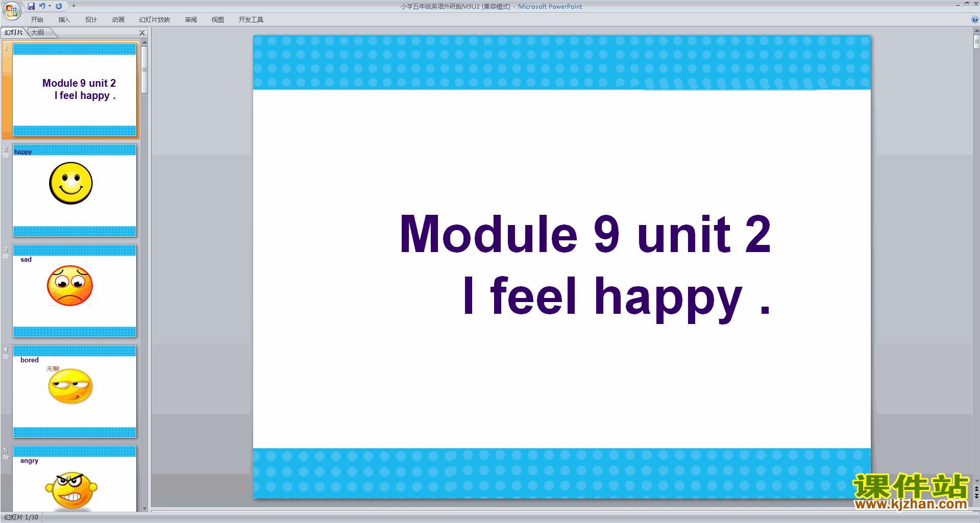
Task: Click thumbnail pane scroll up arrow
Action: point(144,43)
